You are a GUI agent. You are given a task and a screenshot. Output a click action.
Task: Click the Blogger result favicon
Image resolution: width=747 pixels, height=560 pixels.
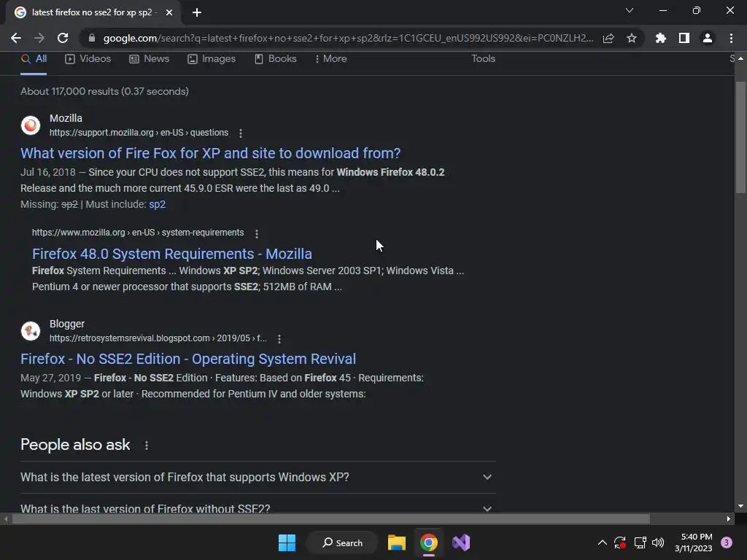click(x=31, y=331)
